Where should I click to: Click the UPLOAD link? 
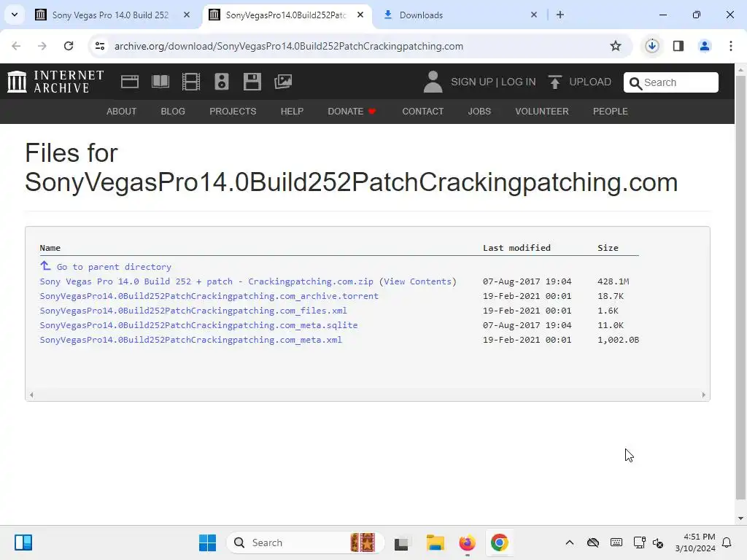[590, 82]
